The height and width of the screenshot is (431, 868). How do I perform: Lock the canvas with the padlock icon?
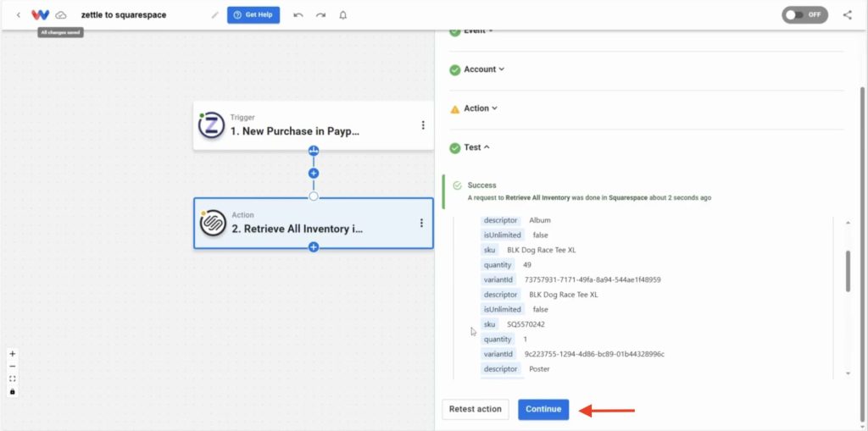coord(13,392)
